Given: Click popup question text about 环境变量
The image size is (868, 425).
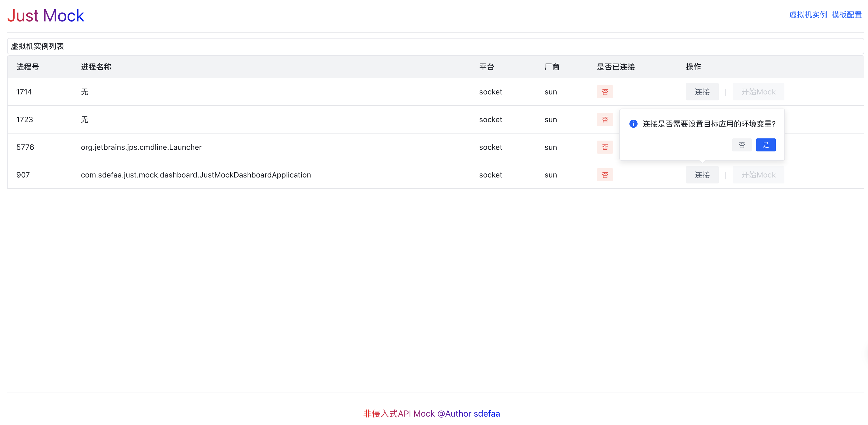Looking at the screenshot, I should click(x=709, y=124).
